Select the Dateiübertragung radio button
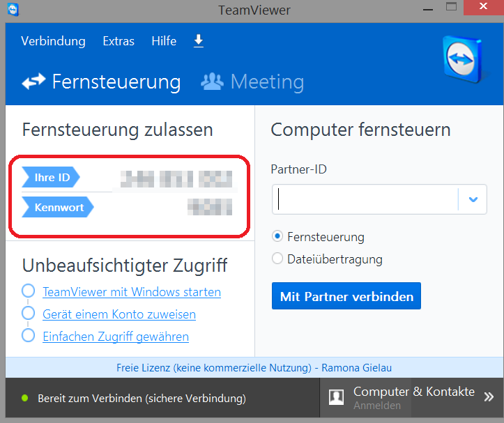504x423 pixels. [x=277, y=259]
